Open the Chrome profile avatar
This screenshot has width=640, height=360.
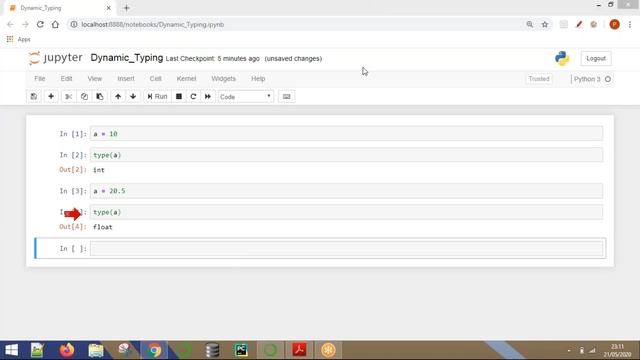pos(614,24)
